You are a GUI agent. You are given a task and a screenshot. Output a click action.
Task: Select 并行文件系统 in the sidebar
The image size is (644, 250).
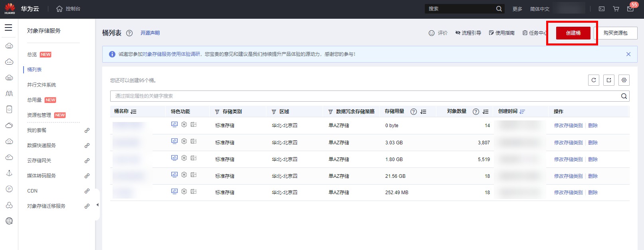[42, 85]
